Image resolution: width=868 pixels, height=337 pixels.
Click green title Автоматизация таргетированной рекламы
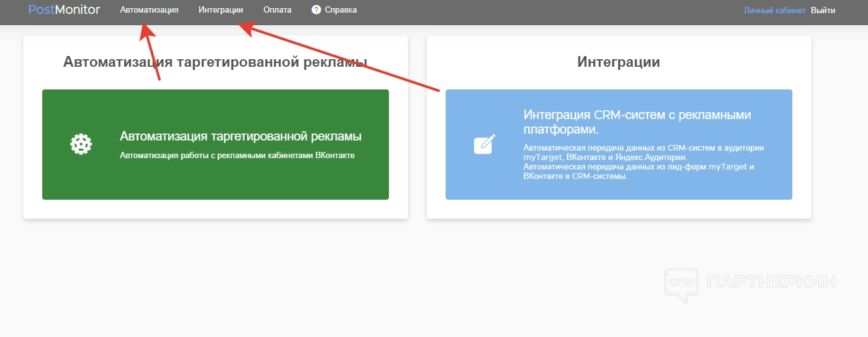point(241,136)
